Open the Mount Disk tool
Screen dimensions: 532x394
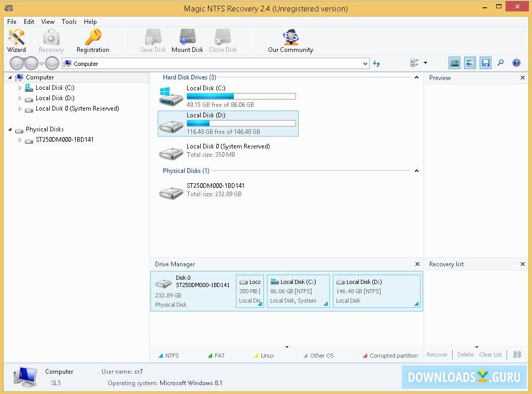[x=187, y=40]
